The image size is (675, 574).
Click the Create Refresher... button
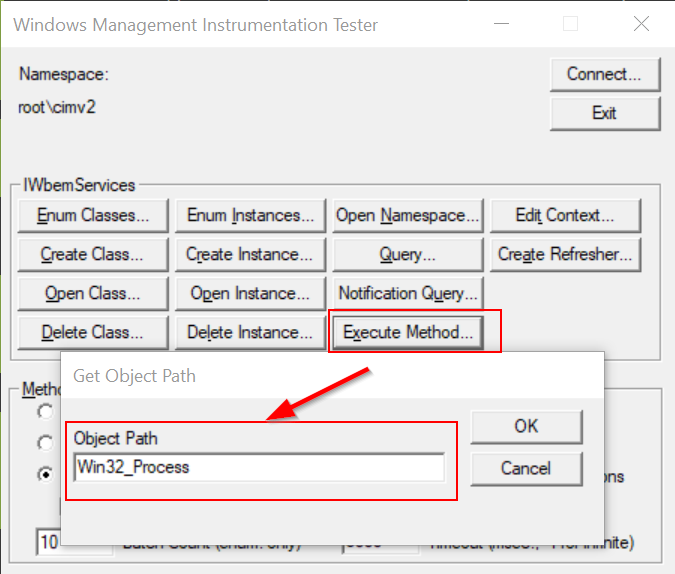[564, 254]
